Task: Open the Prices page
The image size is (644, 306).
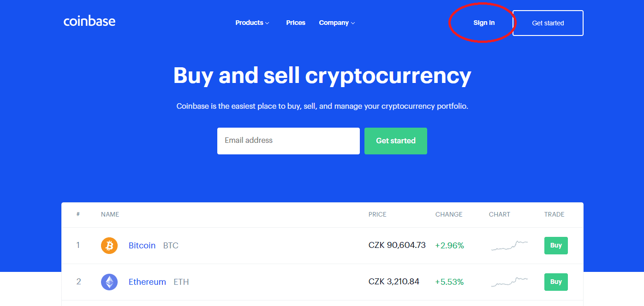Action: [296, 23]
